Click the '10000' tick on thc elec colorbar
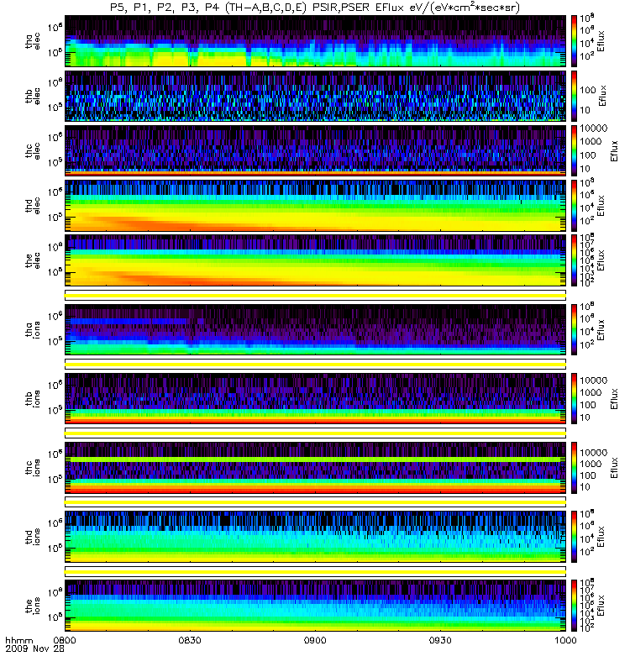Screen dimensions: 630x672 (x=593, y=129)
